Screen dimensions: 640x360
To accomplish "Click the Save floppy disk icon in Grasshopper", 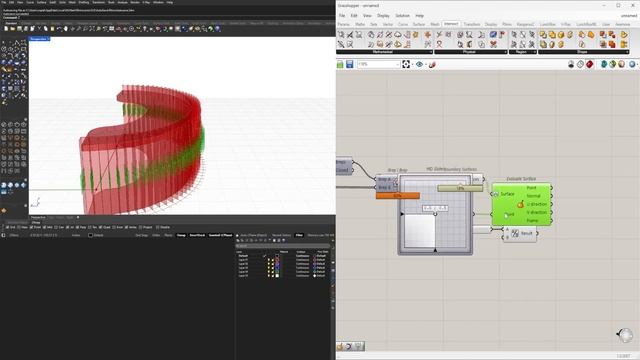I will [349, 64].
